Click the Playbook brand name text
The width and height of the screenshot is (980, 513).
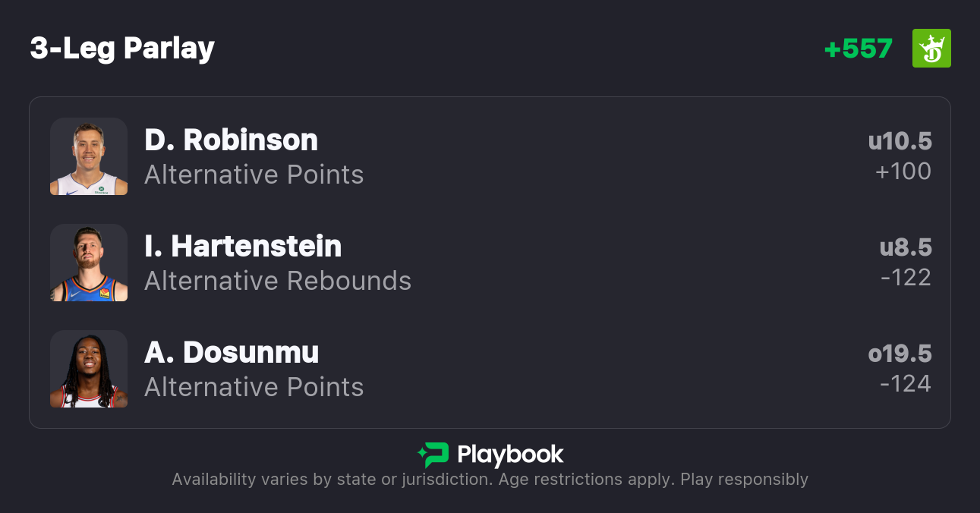pos(510,455)
